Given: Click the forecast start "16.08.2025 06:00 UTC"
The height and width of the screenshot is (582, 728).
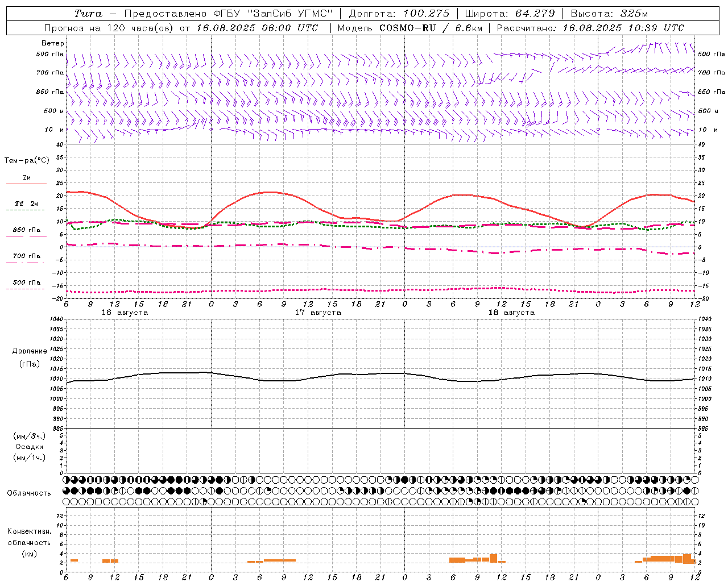Looking at the screenshot, I should (x=257, y=28).
